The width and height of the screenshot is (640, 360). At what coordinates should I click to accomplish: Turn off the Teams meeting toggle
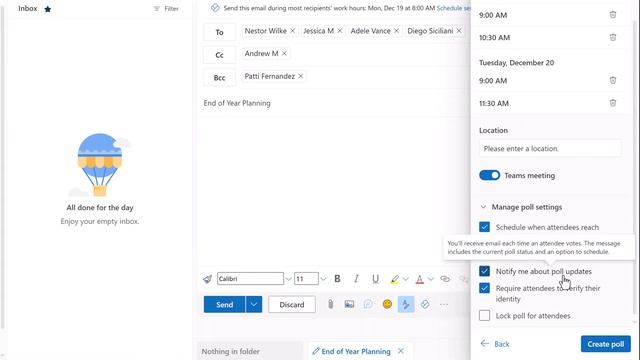click(x=489, y=176)
